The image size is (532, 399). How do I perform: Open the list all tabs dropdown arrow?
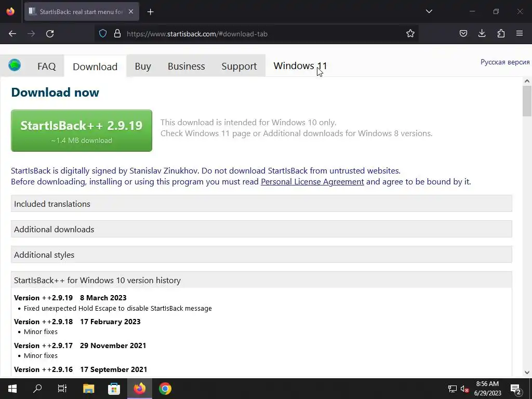[429, 11]
